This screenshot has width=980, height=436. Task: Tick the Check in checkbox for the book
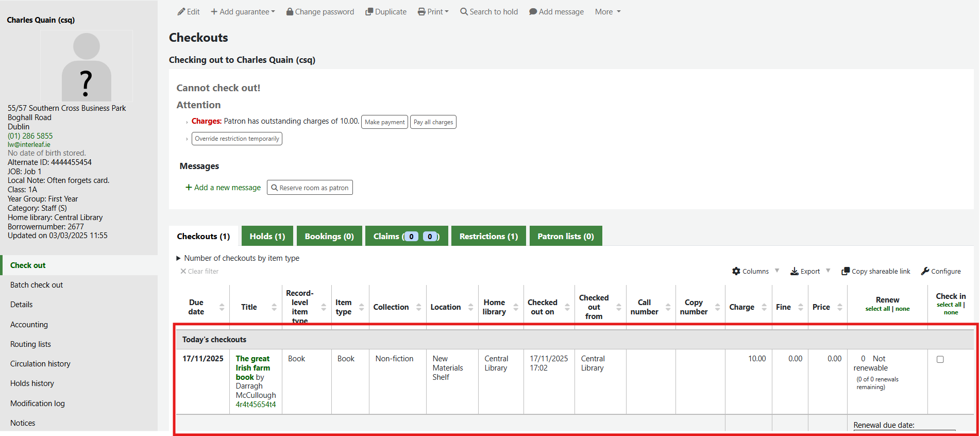[x=940, y=359]
